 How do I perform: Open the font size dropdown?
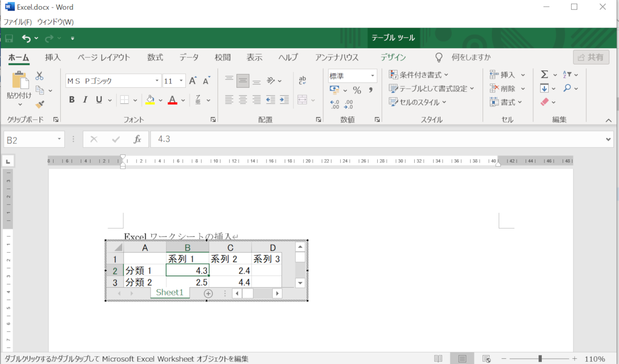pos(182,81)
